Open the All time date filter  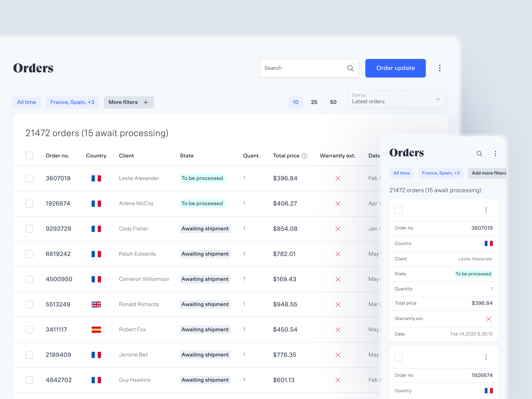coord(27,102)
